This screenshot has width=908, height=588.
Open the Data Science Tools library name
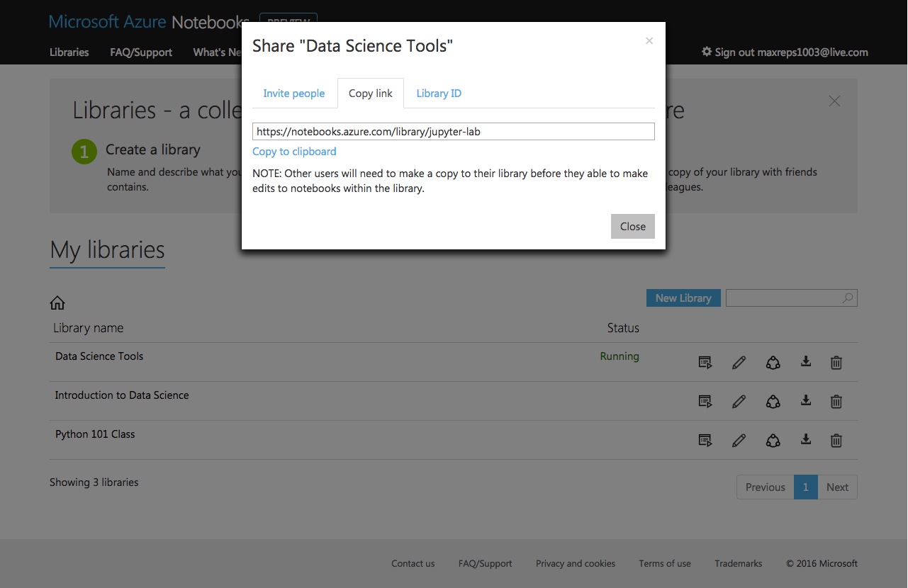99,356
